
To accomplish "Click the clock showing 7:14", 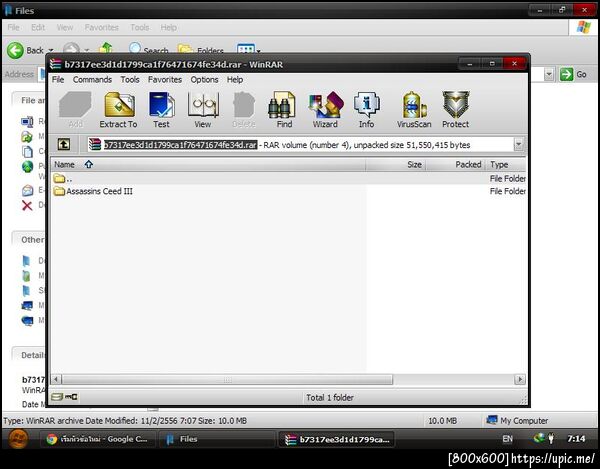I will pos(576,439).
